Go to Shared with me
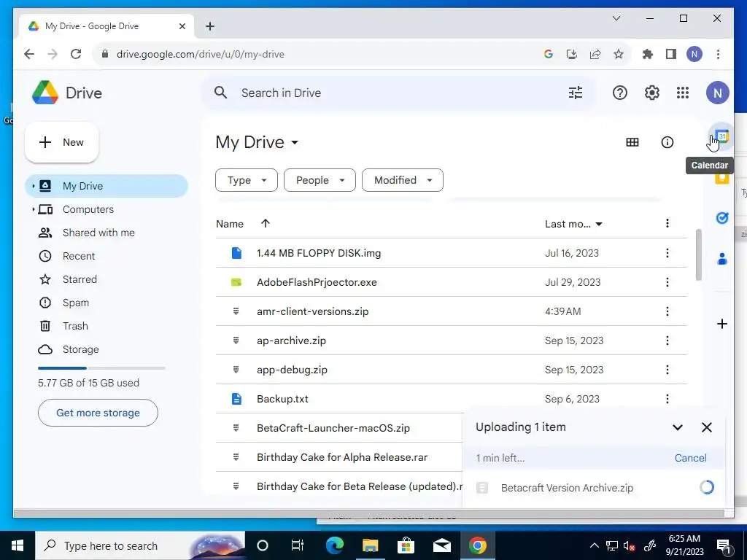The image size is (747, 560). [98, 233]
